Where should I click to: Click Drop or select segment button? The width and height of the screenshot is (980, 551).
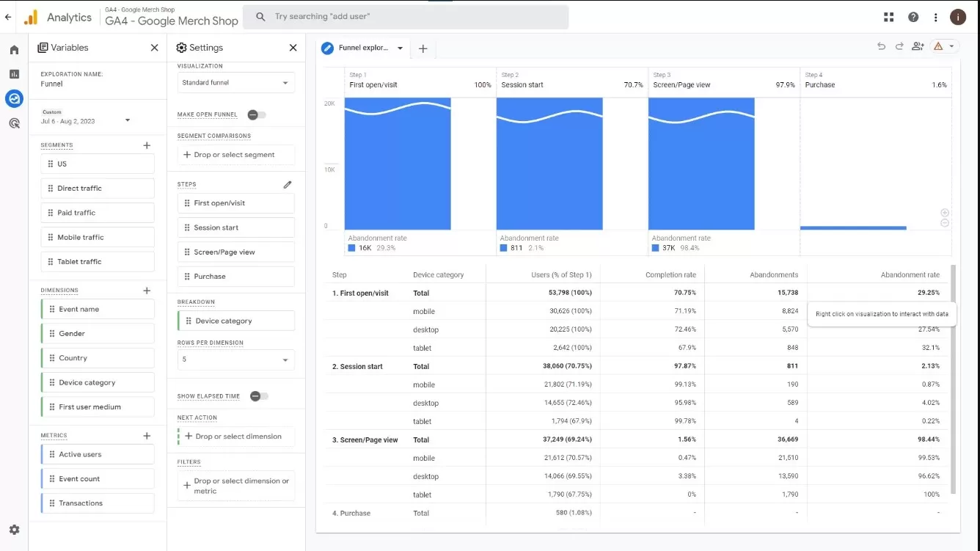[x=236, y=155]
